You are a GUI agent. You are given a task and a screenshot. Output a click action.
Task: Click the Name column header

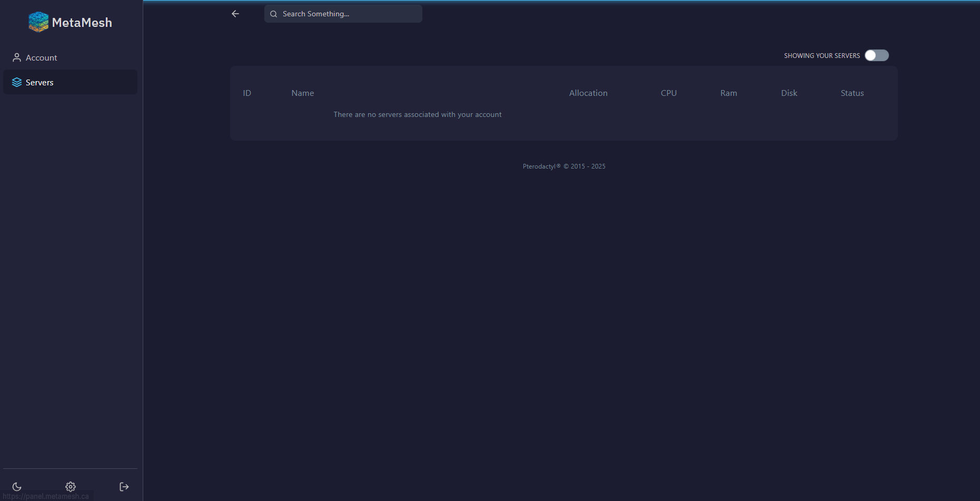pos(303,93)
